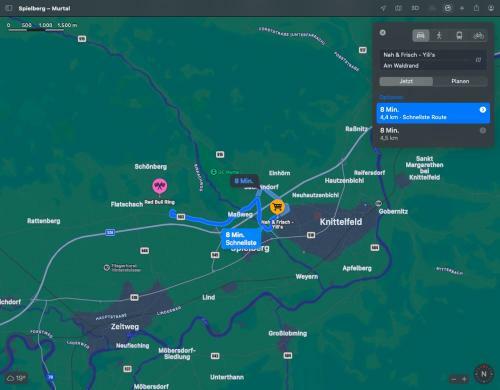Click Sankt Margarethen bei Knittelfeld label
The height and width of the screenshot is (390, 500).
pos(424,168)
